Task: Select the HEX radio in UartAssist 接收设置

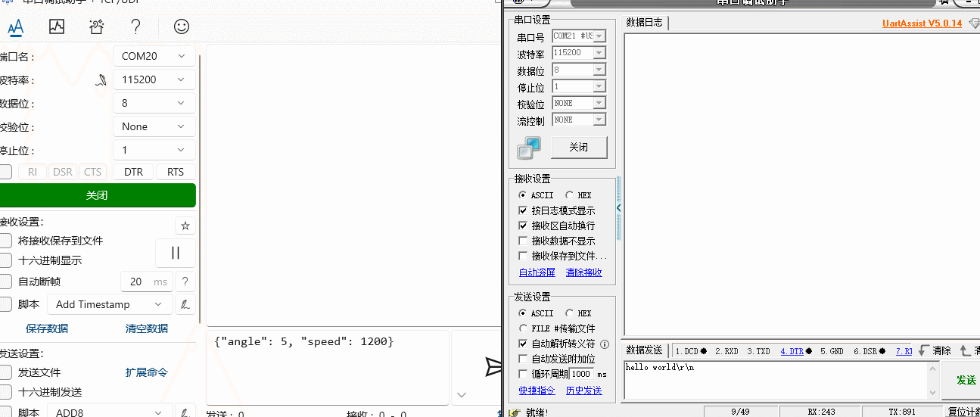Action: [570, 195]
